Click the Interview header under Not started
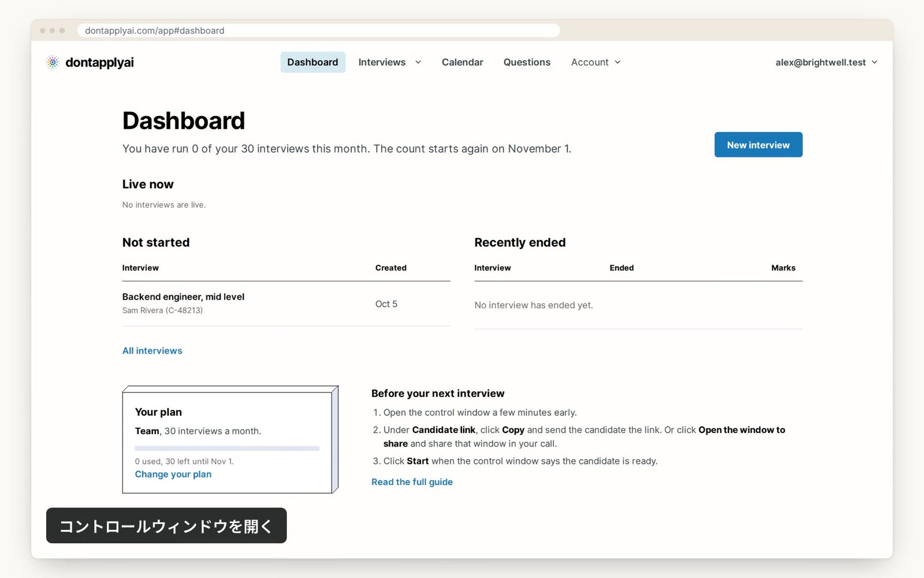This screenshot has height=578, width=924. click(x=140, y=268)
